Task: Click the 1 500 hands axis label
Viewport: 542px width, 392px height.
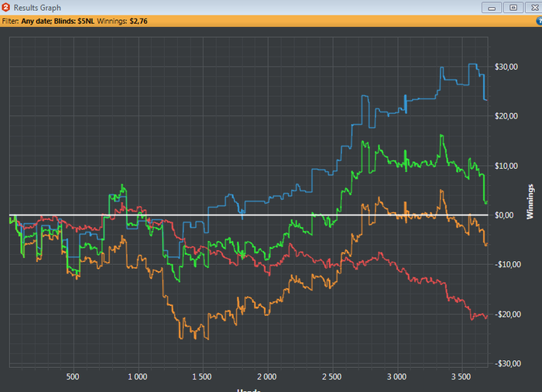Action: pyautogui.click(x=202, y=377)
